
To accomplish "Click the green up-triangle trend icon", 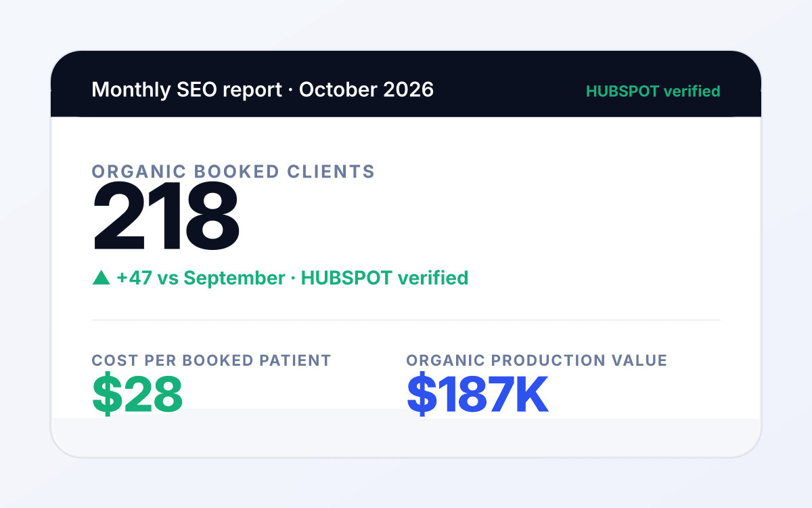I will pyautogui.click(x=101, y=278).
